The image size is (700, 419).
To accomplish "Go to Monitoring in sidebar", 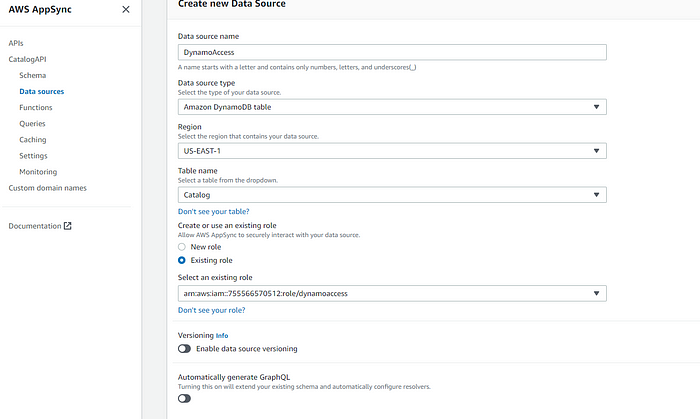I will point(38,172).
